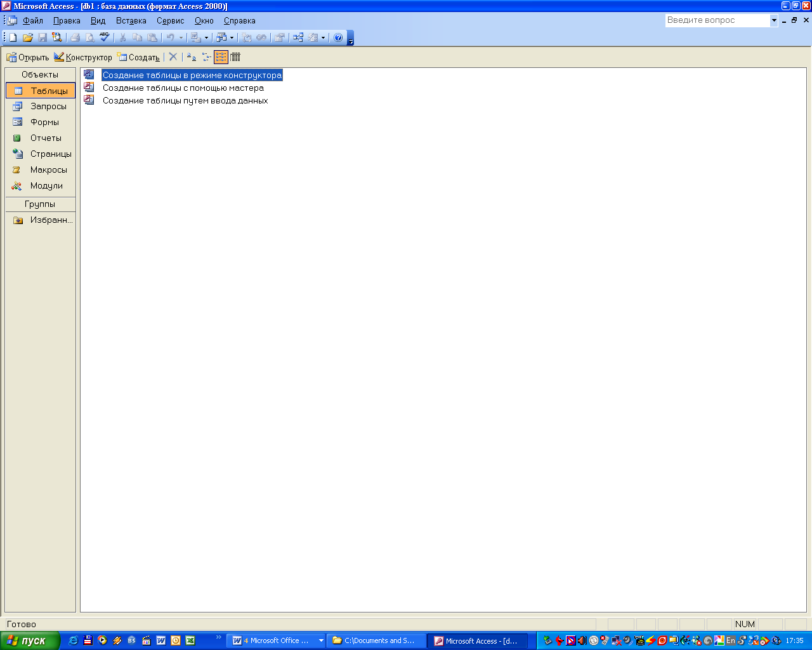
Task: Click the Создать button
Action: click(138, 57)
